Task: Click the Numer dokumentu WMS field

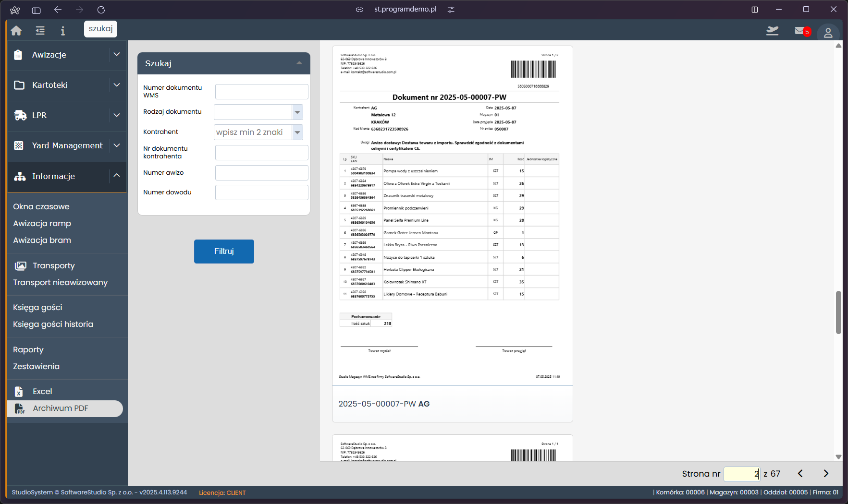Action: point(261,92)
